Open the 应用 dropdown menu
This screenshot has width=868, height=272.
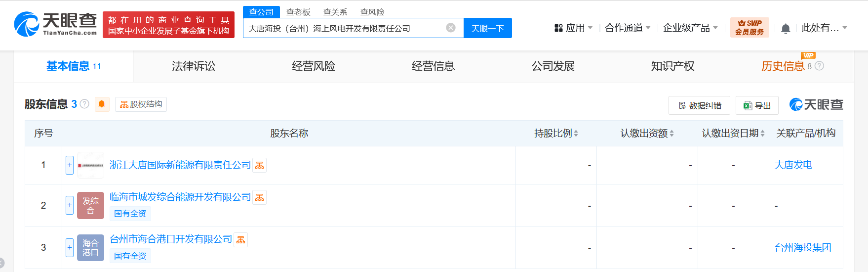[x=573, y=28]
